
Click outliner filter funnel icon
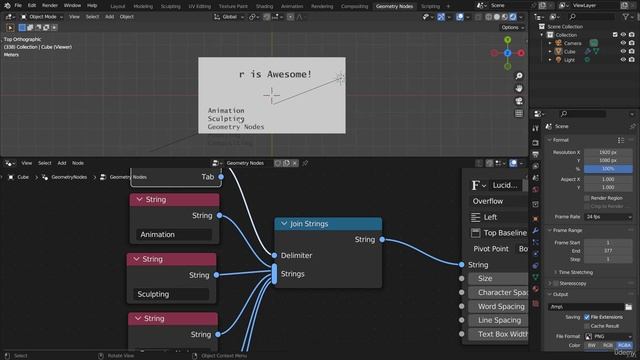tap(625, 17)
